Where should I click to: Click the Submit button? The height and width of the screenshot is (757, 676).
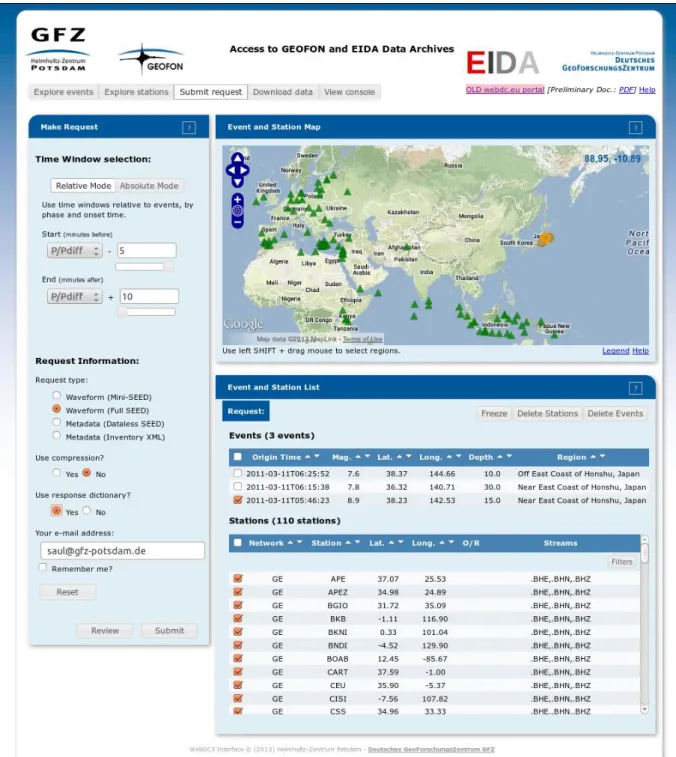pyautogui.click(x=169, y=631)
